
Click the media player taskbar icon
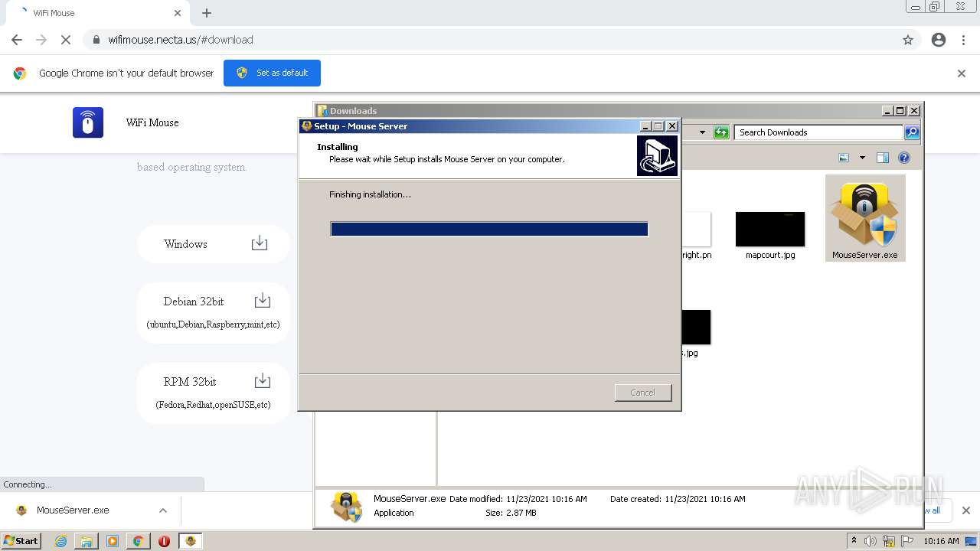pos(113,541)
